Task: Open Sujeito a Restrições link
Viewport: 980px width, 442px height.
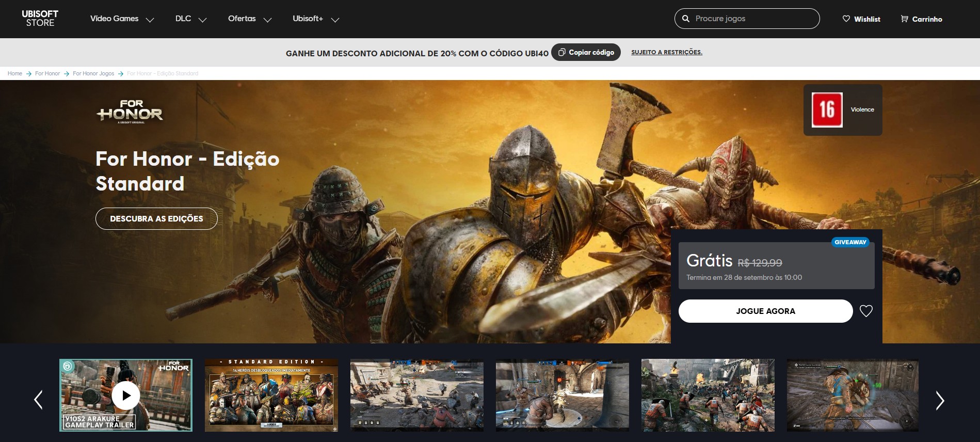Action: click(667, 52)
